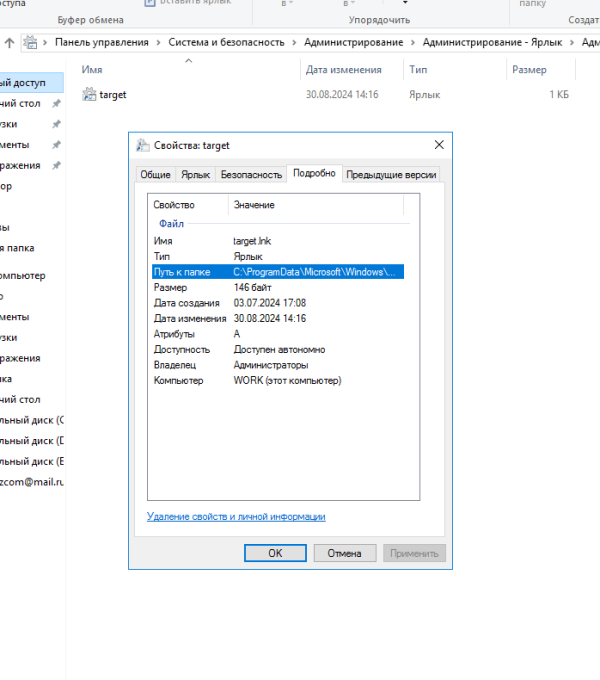This screenshot has height=680, width=600.
Task: Expand chevron after Администрирование - Ярлык breadcrumb
Action: pos(572,42)
